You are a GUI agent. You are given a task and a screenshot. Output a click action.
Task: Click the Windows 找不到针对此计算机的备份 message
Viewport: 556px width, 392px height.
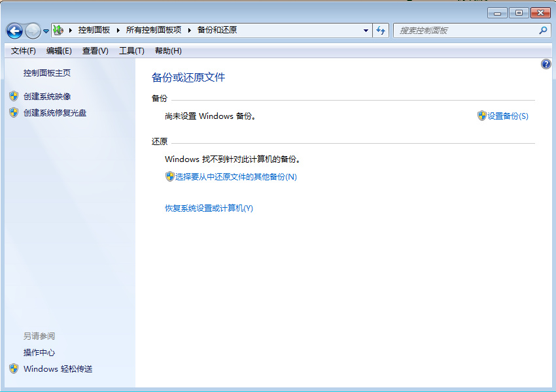point(233,159)
